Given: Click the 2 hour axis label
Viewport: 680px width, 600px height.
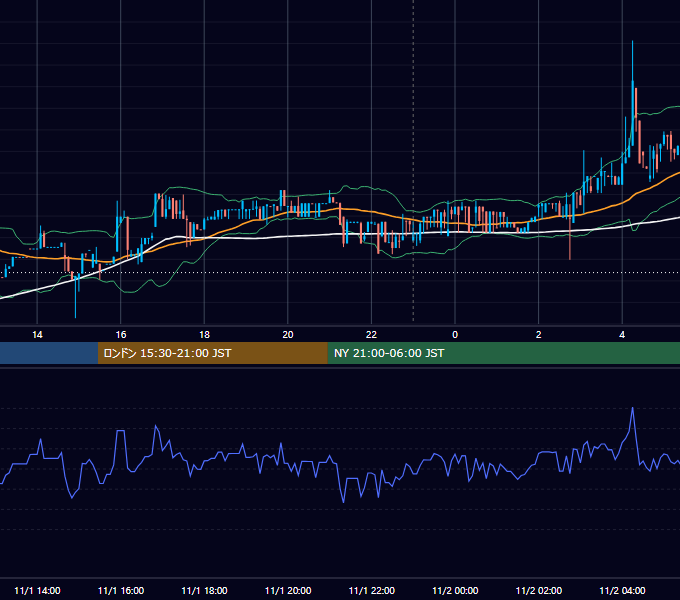Looking at the screenshot, I should coord(539,335).
